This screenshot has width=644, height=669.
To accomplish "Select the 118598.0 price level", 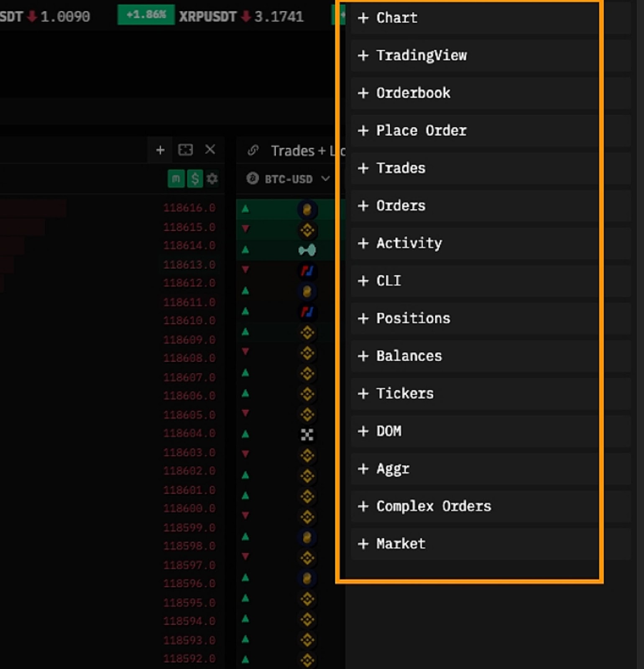I will (x=189, y=546).
